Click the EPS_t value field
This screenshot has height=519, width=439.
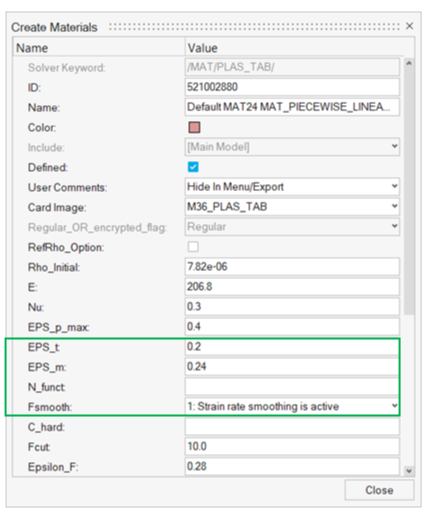[x=292, y=347]
